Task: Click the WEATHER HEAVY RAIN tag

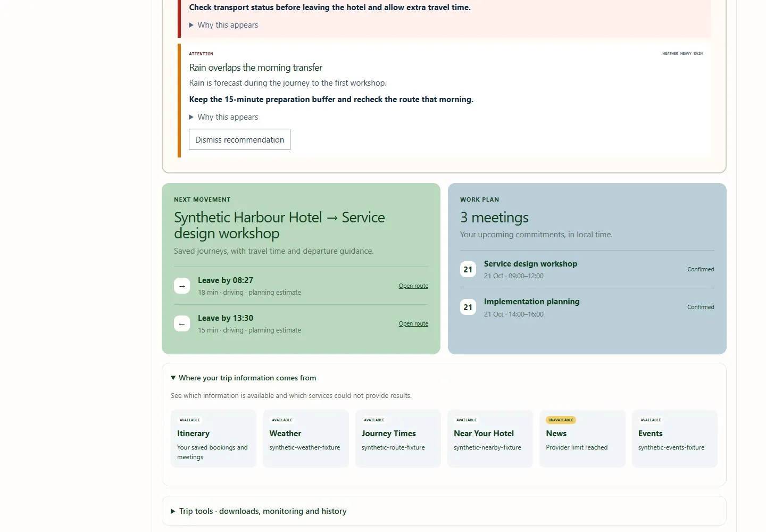Action: click(682, 54)
